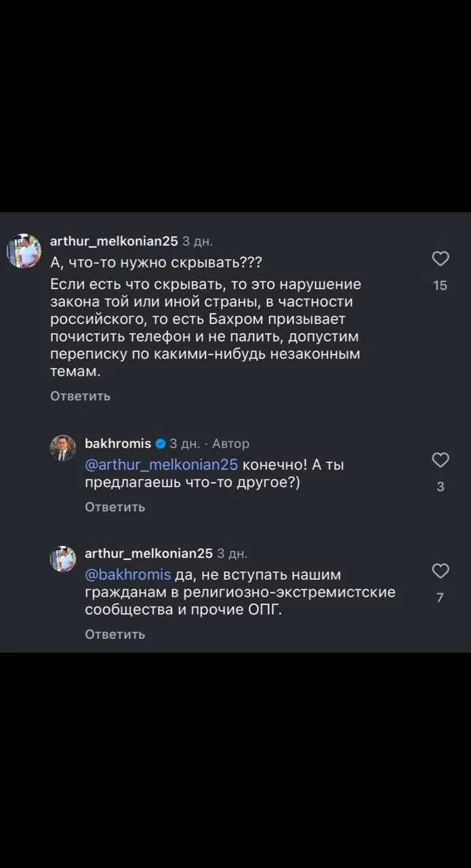Viewport: 471px width, 868px height.
Task: Tap the avatar beside the last arthur_melkonian25 reply
Action: 63,559
